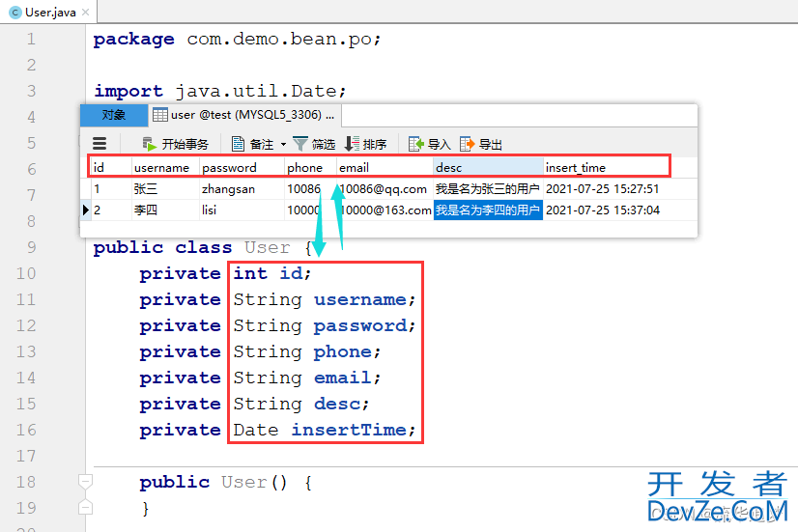Click the row indicator arrow for row 2
The image size is (798, 532).
click(x=85, y=210)
